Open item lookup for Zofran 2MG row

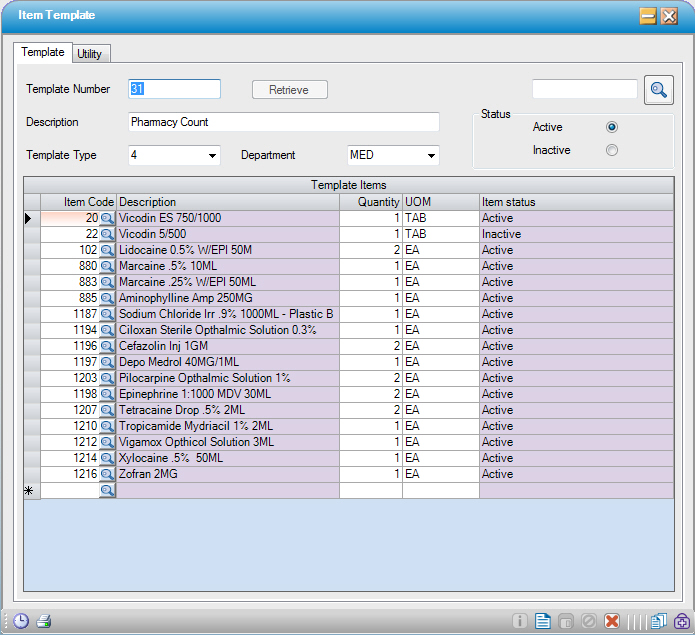[107, 474]
